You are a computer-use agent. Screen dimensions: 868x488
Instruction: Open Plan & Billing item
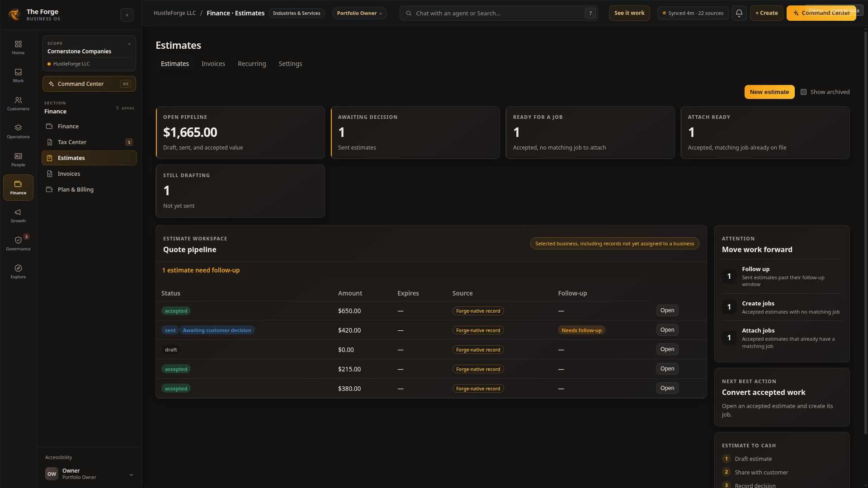tap(89, 189)
